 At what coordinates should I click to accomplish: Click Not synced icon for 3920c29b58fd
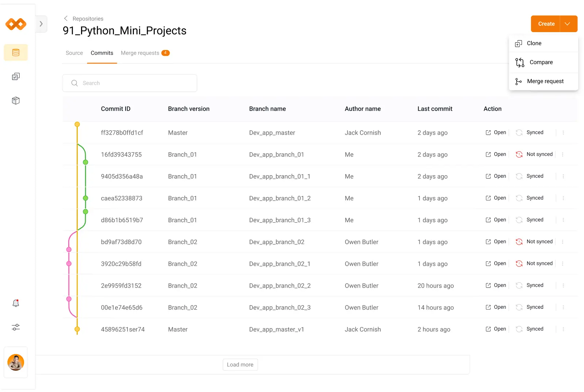(519, 264)
